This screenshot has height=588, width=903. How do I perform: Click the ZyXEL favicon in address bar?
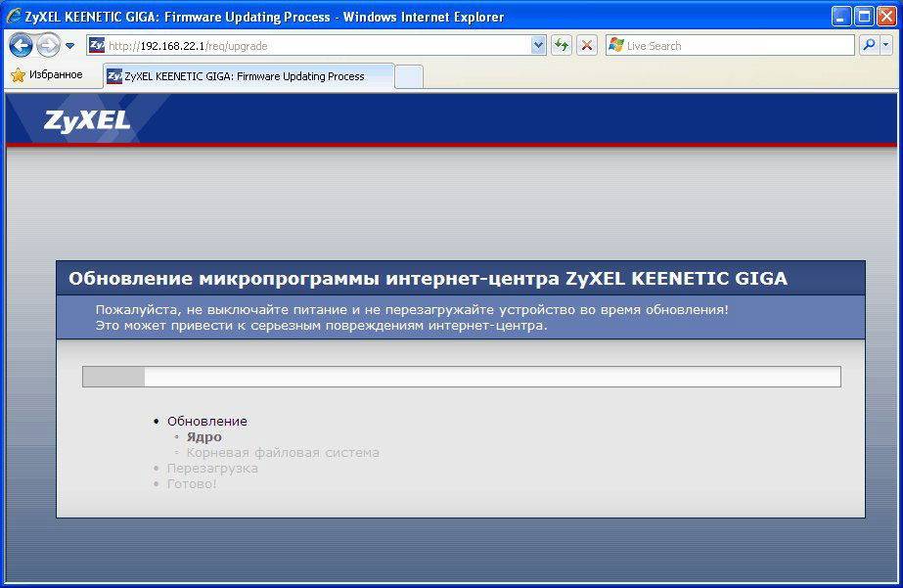click(x=97, y=46)
